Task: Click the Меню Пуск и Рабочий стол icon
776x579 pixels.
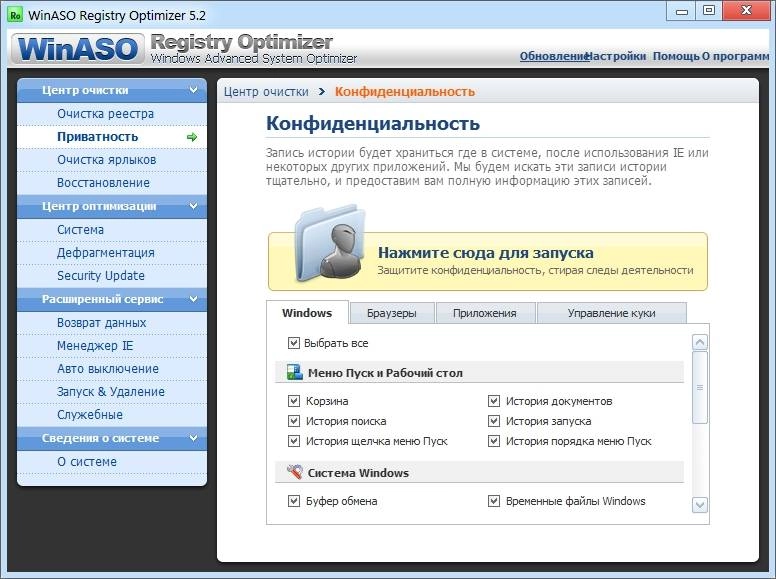Action: pyautogui.click(x=295, y=372)
